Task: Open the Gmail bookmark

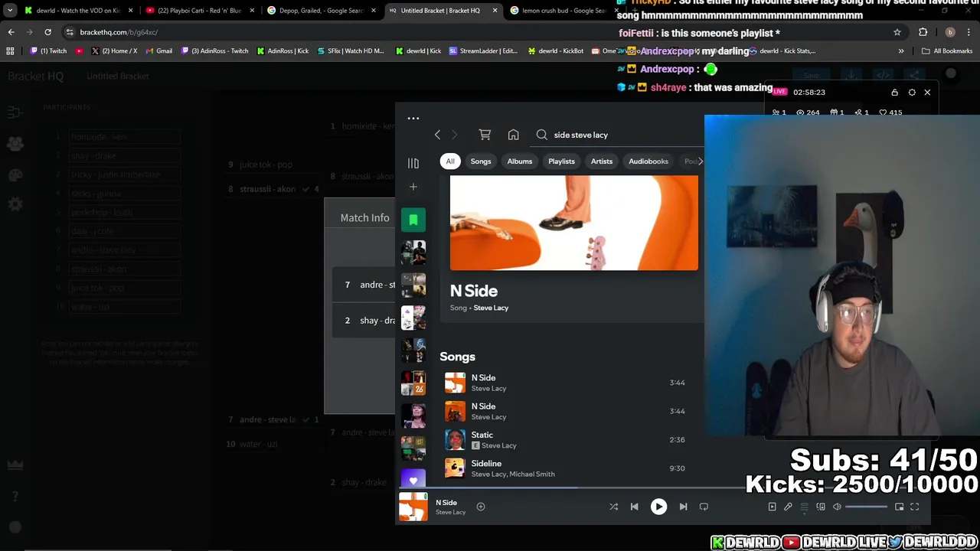Action: coord(158,51)
